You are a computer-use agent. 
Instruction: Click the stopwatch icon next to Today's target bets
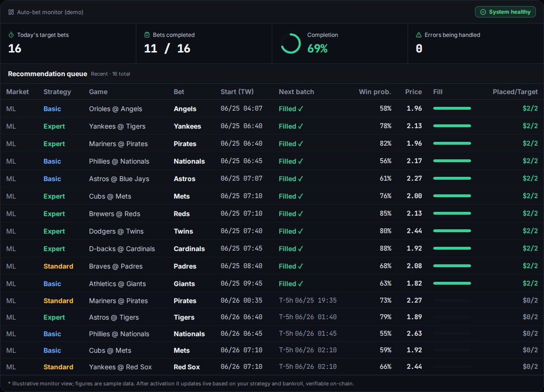(x=11, y=35)
